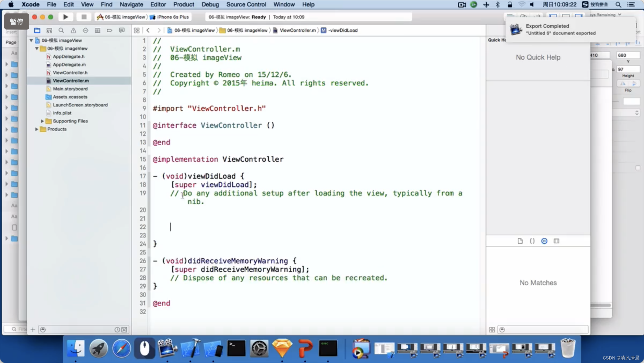Launch Sketch from the Dock

click(x=282, y=348)
